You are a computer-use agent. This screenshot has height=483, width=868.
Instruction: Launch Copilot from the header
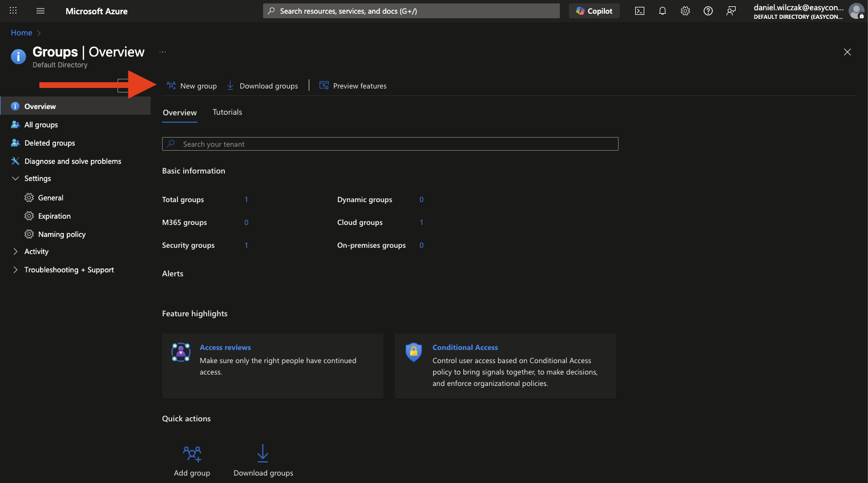click(594, 11)
